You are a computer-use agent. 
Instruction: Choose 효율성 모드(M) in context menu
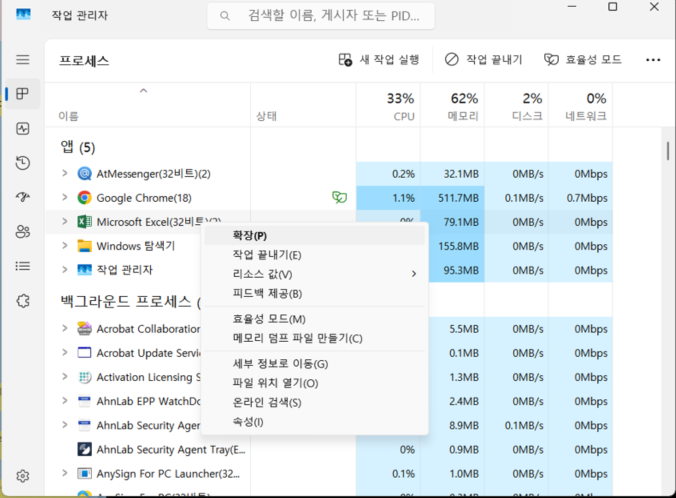[314, 319]
